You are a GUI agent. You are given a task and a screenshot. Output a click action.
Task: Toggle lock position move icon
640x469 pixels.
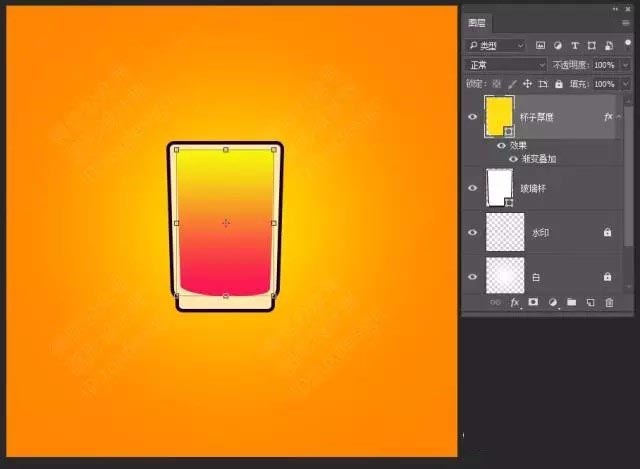527,84
